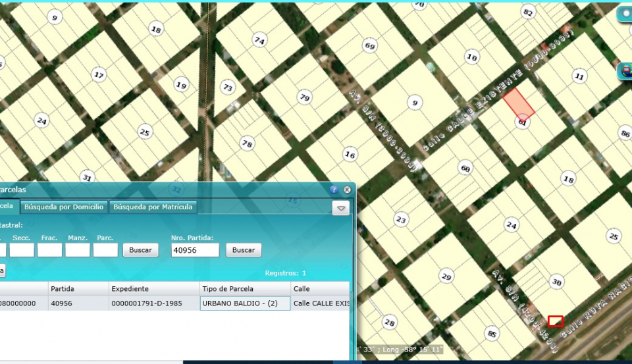Select expediente cell 0000001791-D-1985

click(154, 303)
